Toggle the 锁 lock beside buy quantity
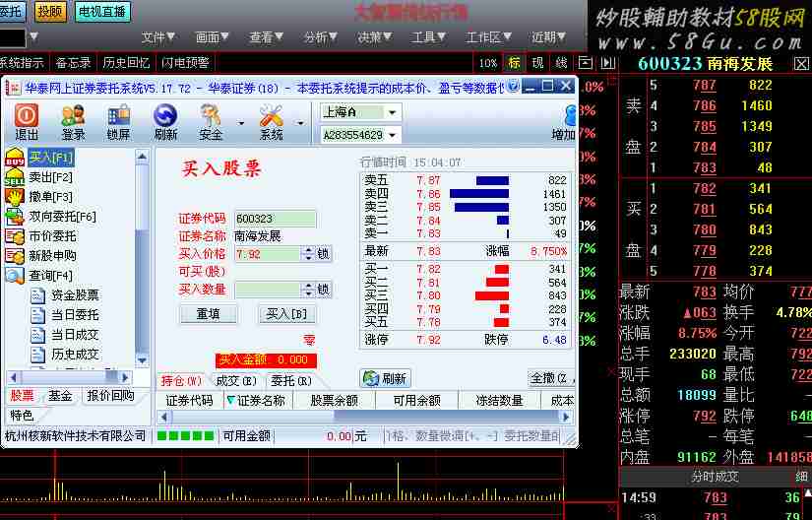 coord(323,289)
